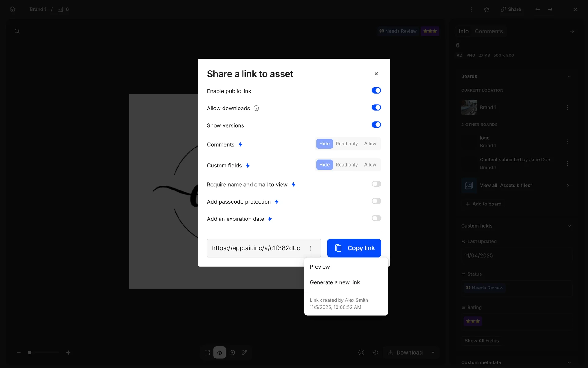Collapse the Boards section chevron
The width and height of the screenshot is (588, 368).
[569, 76]
